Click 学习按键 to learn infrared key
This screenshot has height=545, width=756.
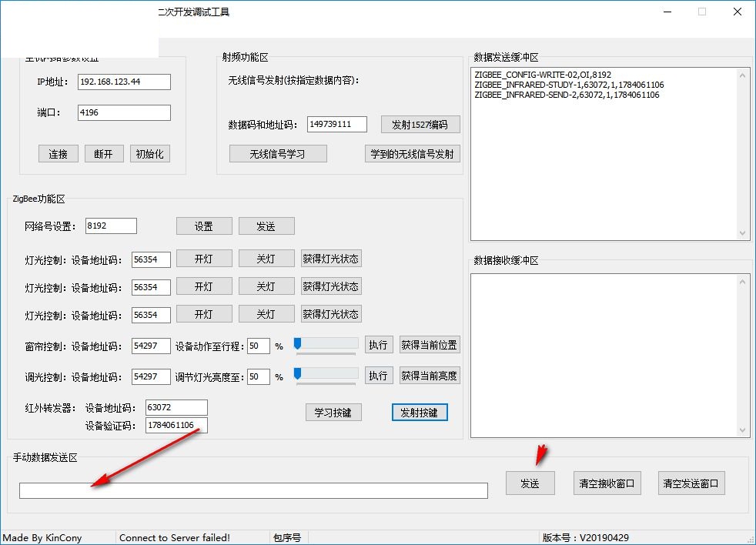(x=333, y=412)
